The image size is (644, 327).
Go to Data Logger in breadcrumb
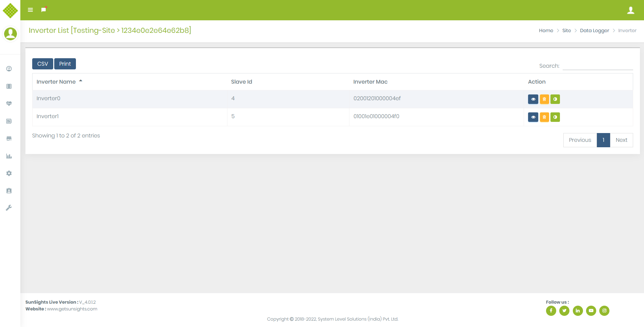pos(594,30)
